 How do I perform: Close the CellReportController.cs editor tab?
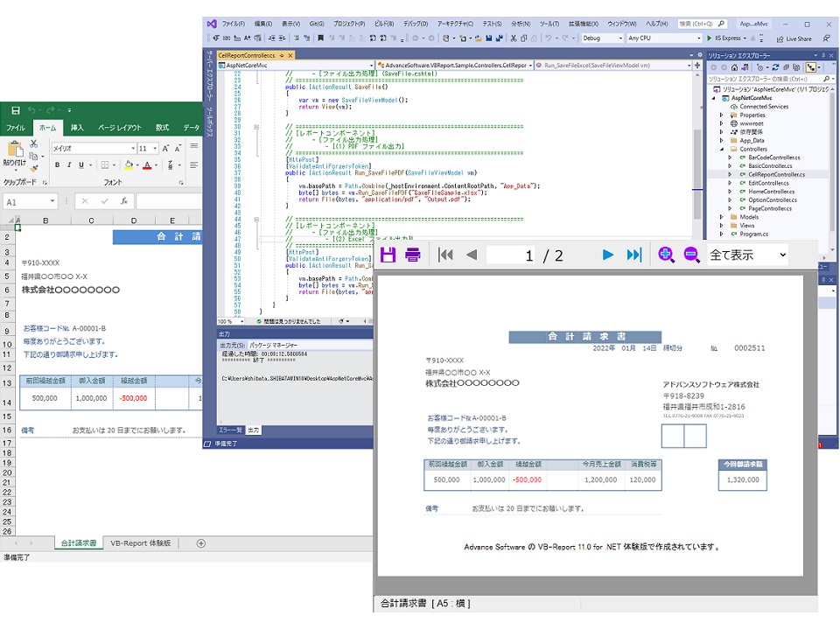click(x=290, y=55)
